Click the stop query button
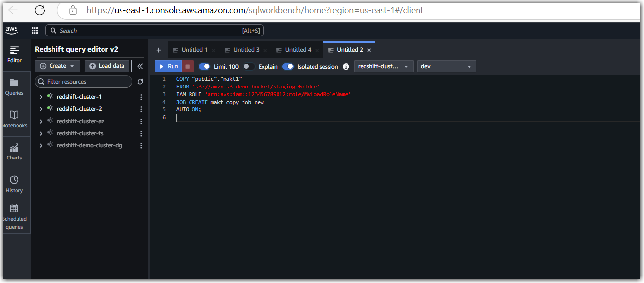Viewport: 644px width, 283px height. pos(188,66)
